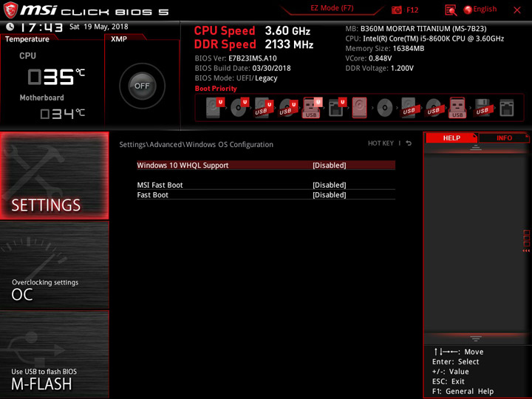
Task: Click the help panel top scroll arrow
Action: pyautogui.click(x=476, y=147)
